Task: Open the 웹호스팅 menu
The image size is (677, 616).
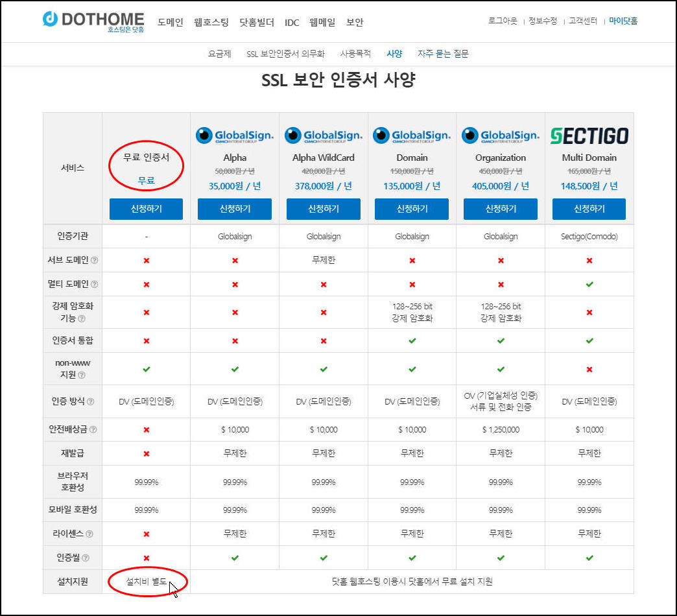Action: point(211,22)
